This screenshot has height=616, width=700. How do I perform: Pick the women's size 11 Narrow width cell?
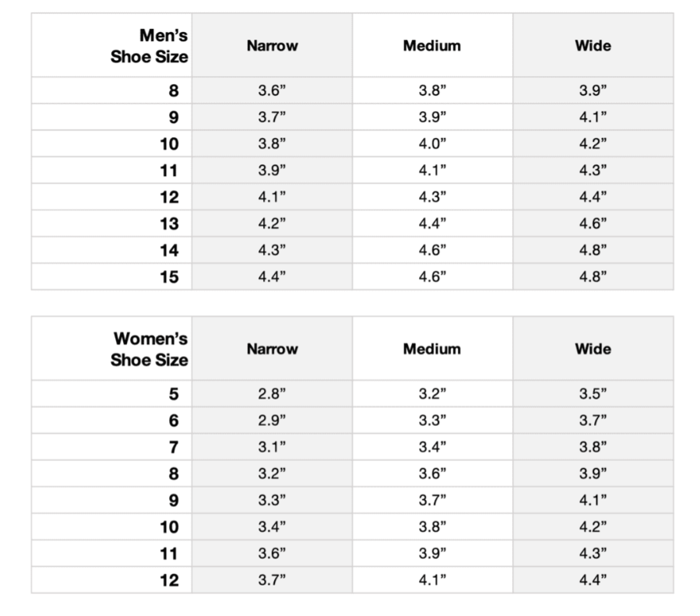pos(272,554)
